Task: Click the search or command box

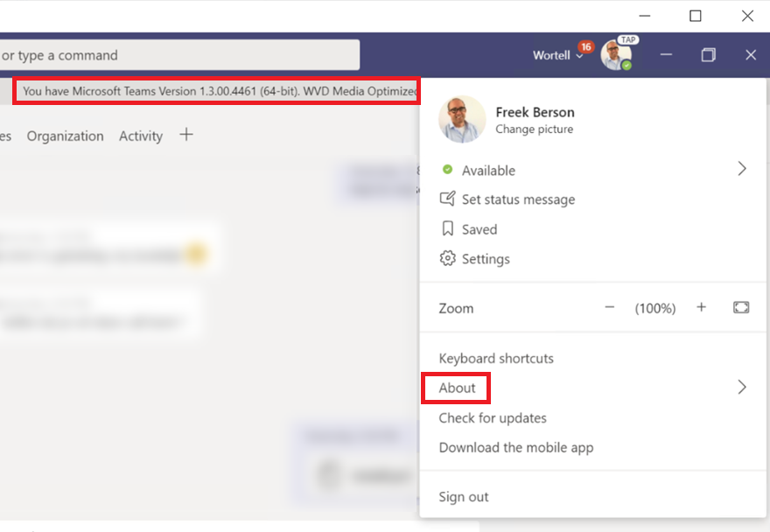Action: [x=179, y=55]
